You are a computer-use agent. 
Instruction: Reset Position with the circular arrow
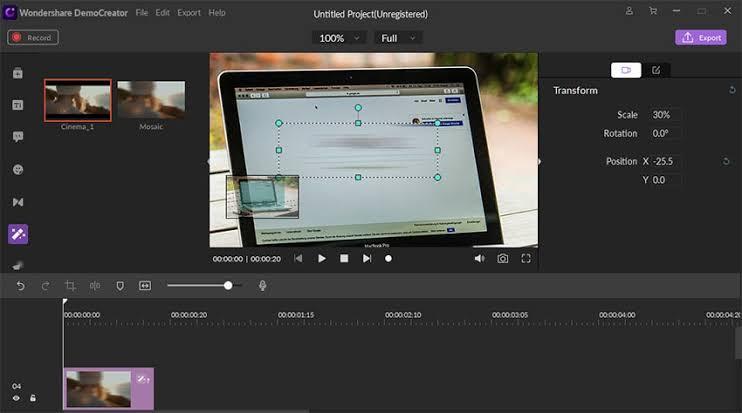[x=726, y=161]
